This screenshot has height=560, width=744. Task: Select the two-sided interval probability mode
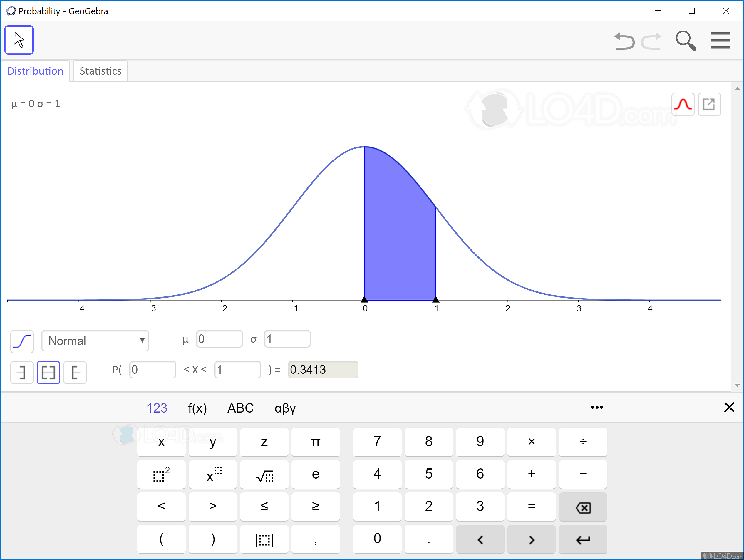tap(48, 372)
